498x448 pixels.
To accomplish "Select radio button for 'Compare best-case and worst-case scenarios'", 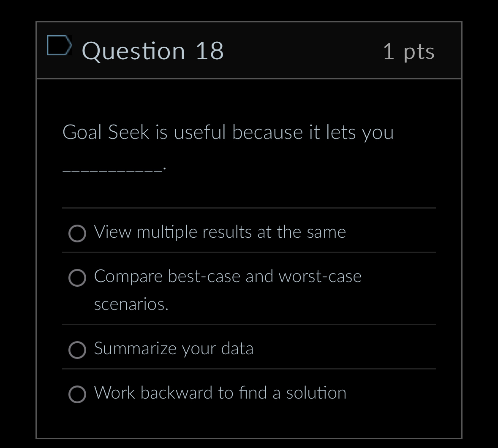I will pyautogui.click(x=77, y=278).
